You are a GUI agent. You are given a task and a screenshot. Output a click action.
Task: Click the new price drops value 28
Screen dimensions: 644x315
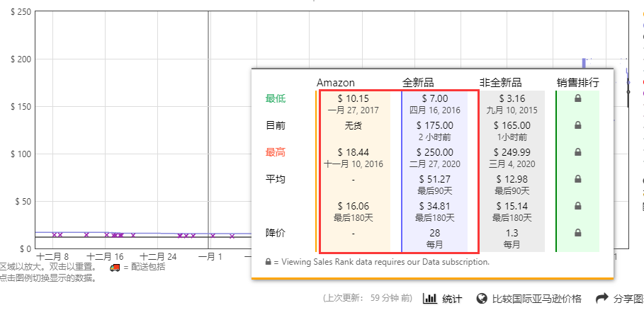point(435,233)
